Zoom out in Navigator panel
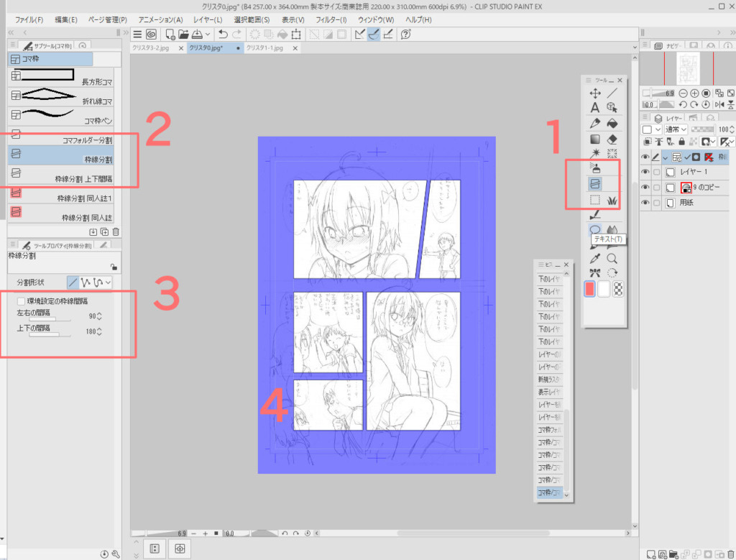This screenshot has height=560, width=736. [x=684, y=93]
